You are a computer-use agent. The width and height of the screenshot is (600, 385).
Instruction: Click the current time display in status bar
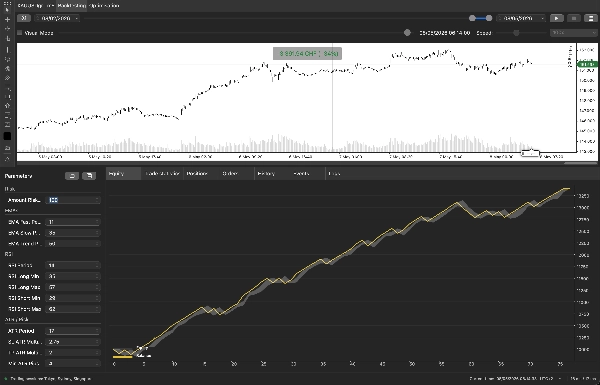[512, 379]
